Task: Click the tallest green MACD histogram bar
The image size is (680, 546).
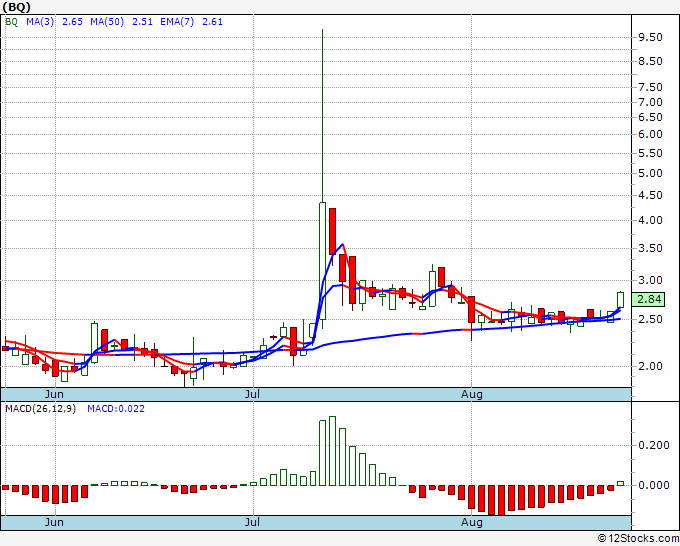Action: tap(332, 451)
